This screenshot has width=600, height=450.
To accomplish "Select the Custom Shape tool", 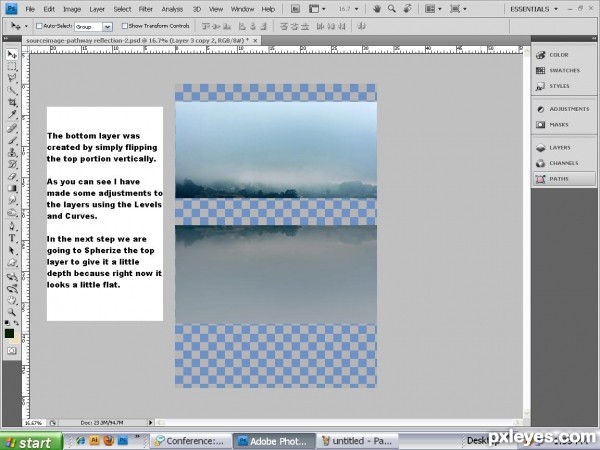I will (12, 262).
